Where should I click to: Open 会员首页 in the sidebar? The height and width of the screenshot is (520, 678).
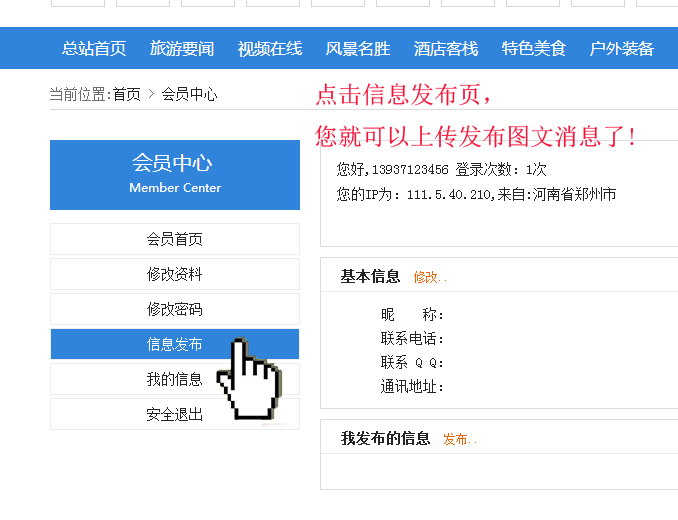(x=175, y=239)
